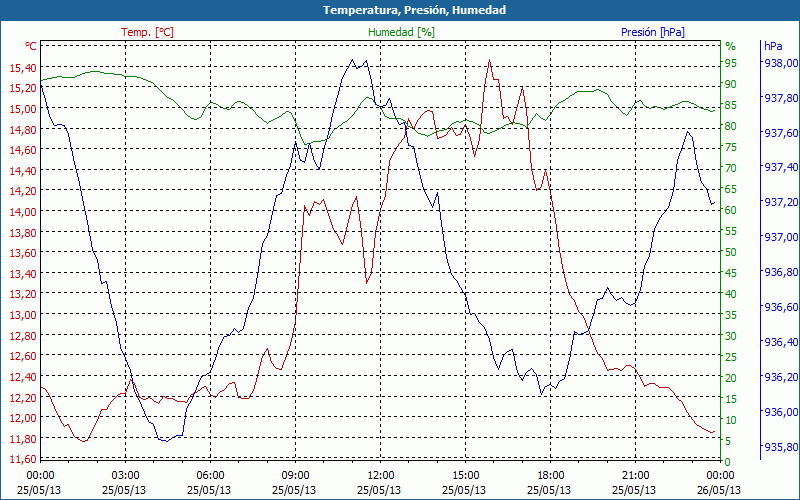Click the 15,20 temperature axis value
Image resolution: width=800 pixels, height=500 pixels.
[x=23, y=87]
